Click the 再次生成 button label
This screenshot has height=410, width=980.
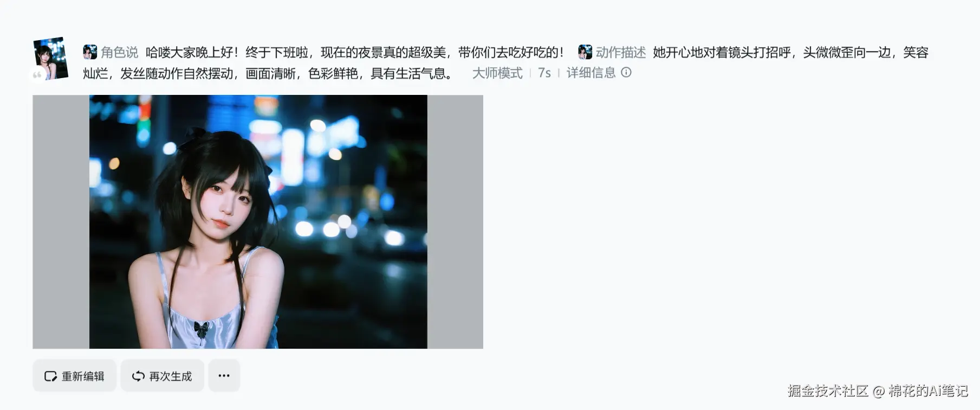coord(171,376)
